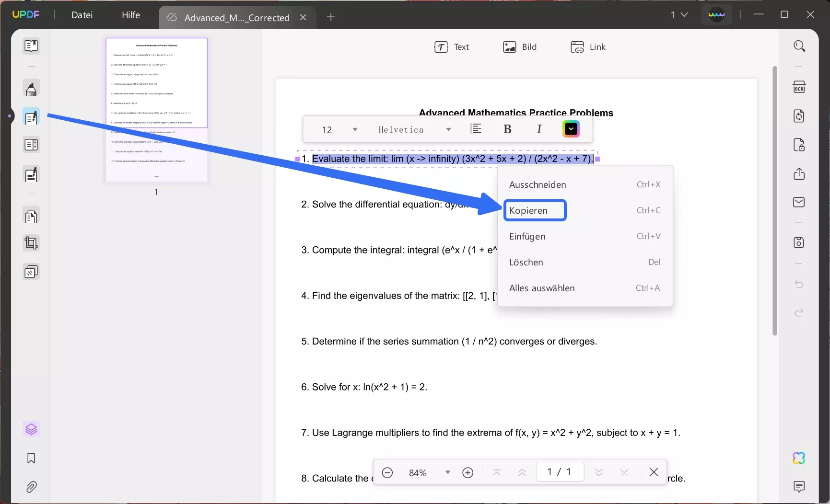830x504 pixels.
Task: Open Save as Other disk icon
Action: [x=799, y=242]
